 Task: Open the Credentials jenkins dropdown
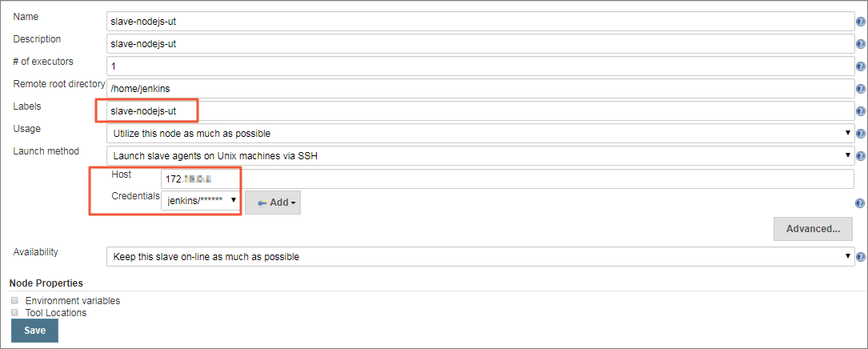(201, 202)
